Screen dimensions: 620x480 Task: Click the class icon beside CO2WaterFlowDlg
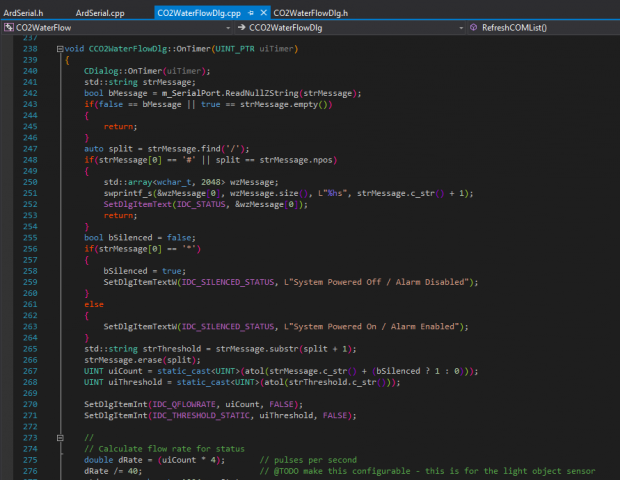(241, 28)
